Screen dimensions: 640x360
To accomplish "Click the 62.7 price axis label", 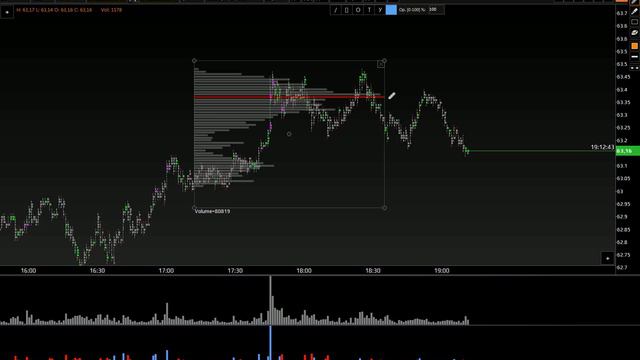I will (x=622, y=267).
